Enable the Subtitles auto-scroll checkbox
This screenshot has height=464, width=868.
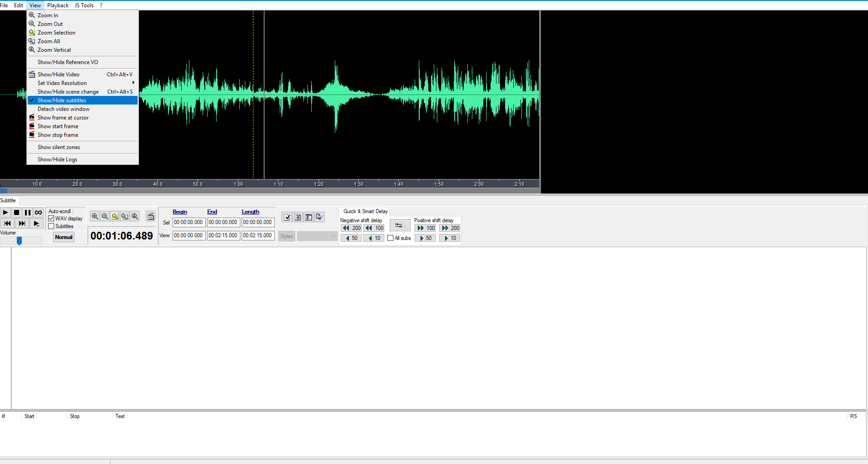coord(51,226)
